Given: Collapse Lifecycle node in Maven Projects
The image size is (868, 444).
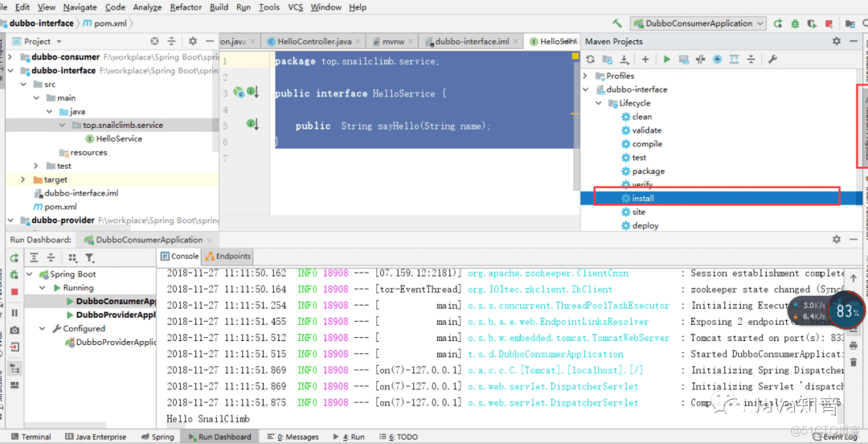Looking at the screenshot, I should point(599,102).
